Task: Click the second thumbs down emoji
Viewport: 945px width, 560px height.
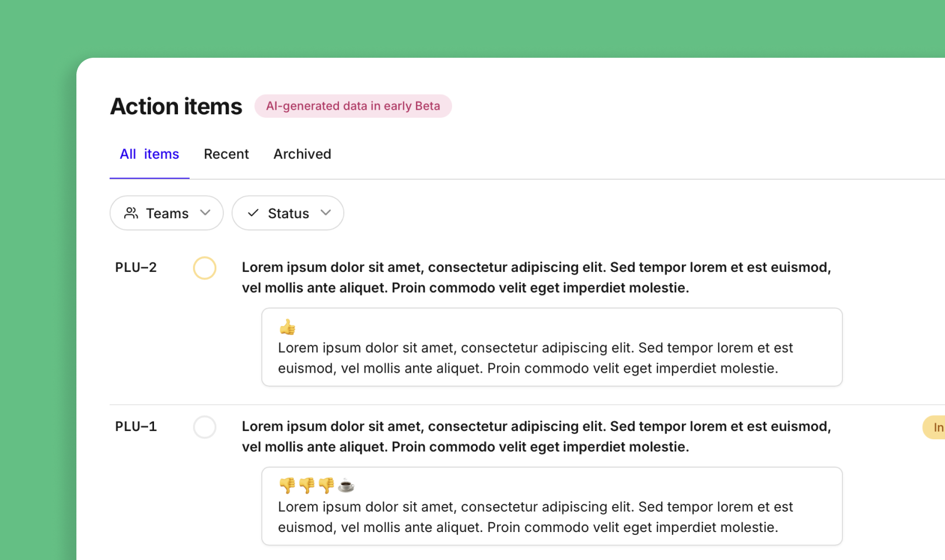Action: point(307,485)
